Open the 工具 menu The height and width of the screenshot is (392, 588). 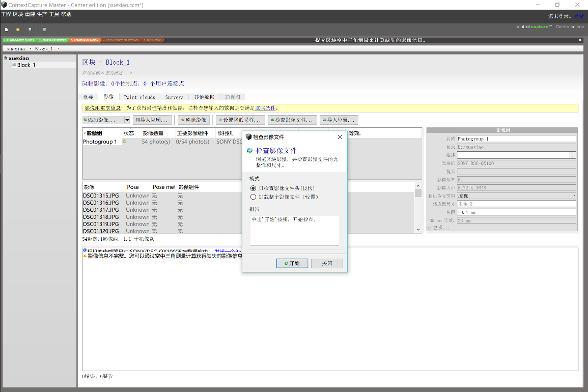coord(54,14)
